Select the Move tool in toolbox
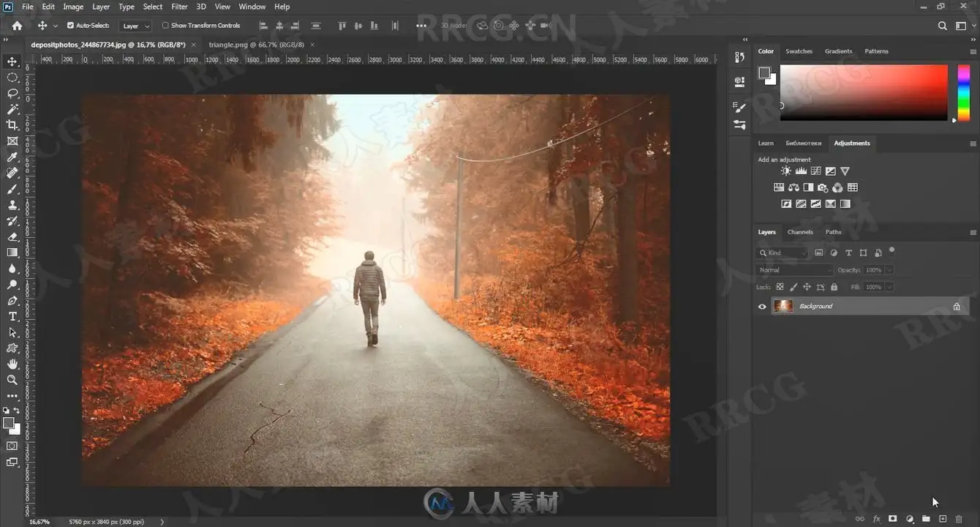 12,61
